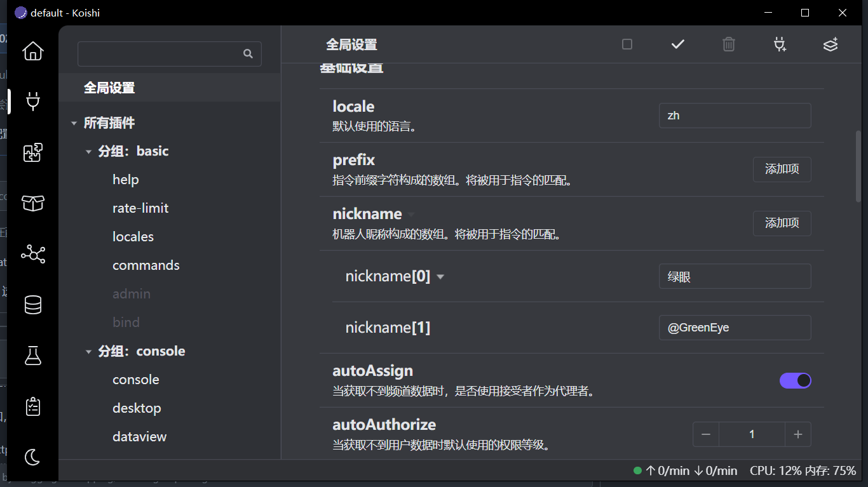Open the plugin market puzzle icon
Image resolution: width=868 pixels, height=487 pixels.
pos(33,152)
